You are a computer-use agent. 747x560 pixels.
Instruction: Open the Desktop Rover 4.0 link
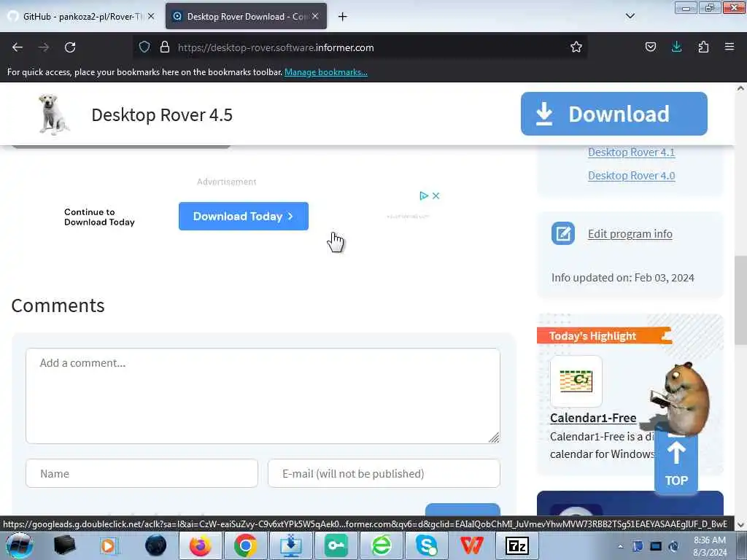(631, 176)
